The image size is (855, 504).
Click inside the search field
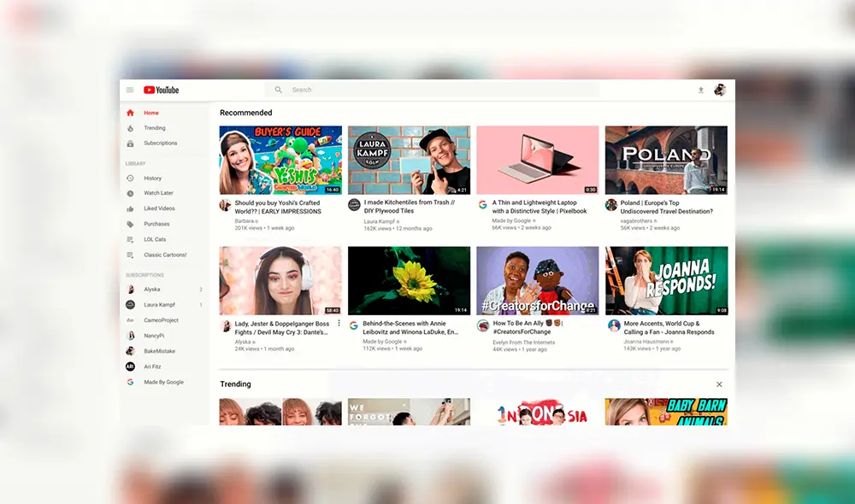pyautogui.click(x=385, y=90)
